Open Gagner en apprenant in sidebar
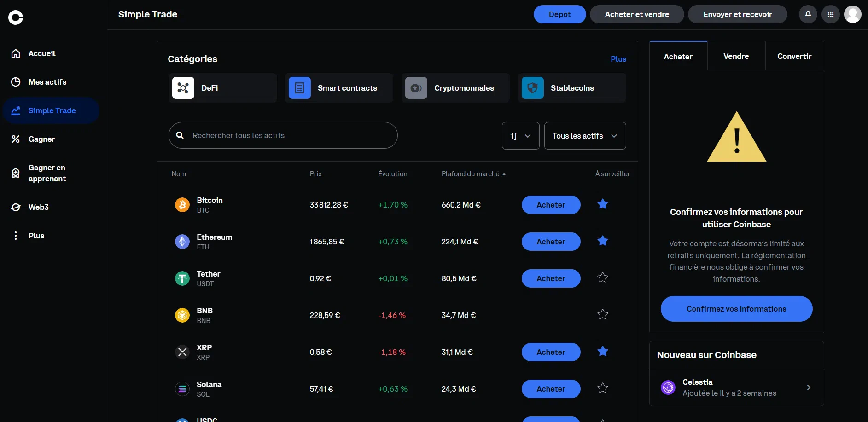The height and width of the screenshot is (422, 868). coord(51,173)
